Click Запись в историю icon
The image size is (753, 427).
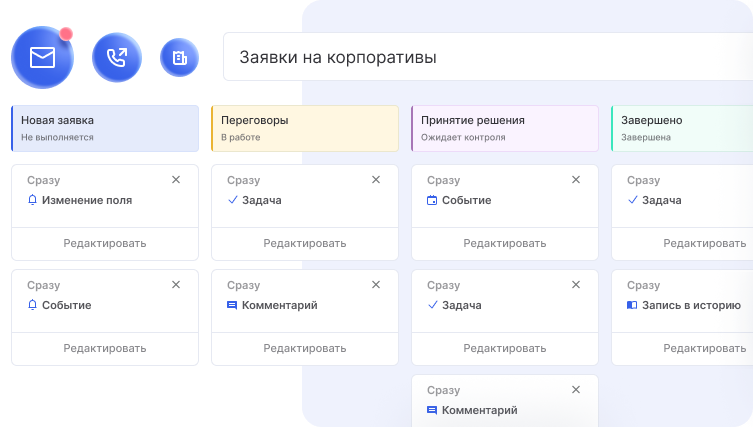(x=632, y=305)
